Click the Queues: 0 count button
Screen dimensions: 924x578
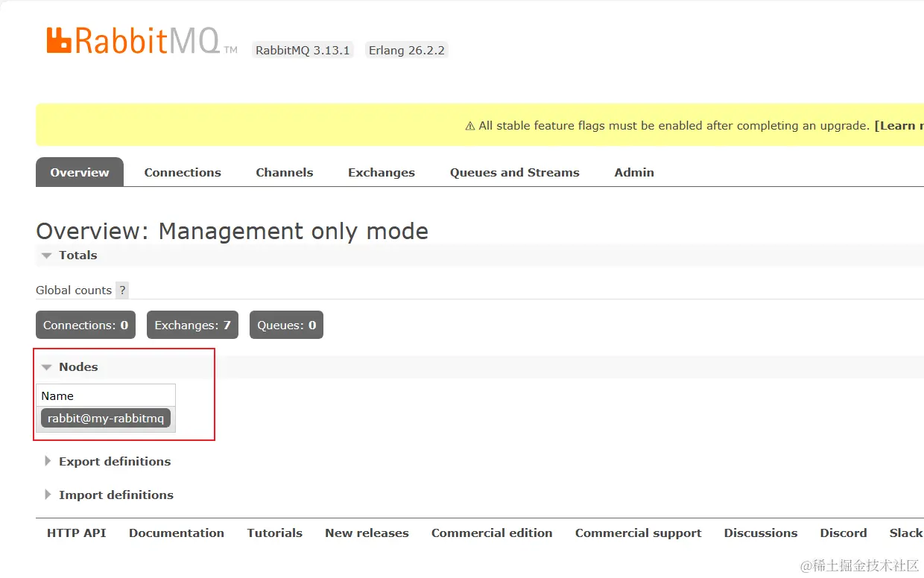[x=286, y=325]
